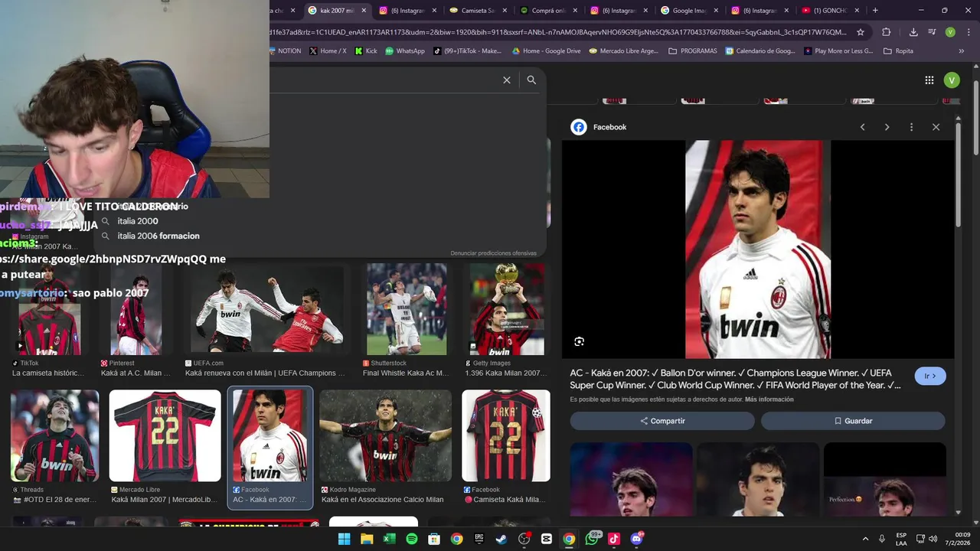Open Kodro Magazine Kaká result

tap(385, 446)
